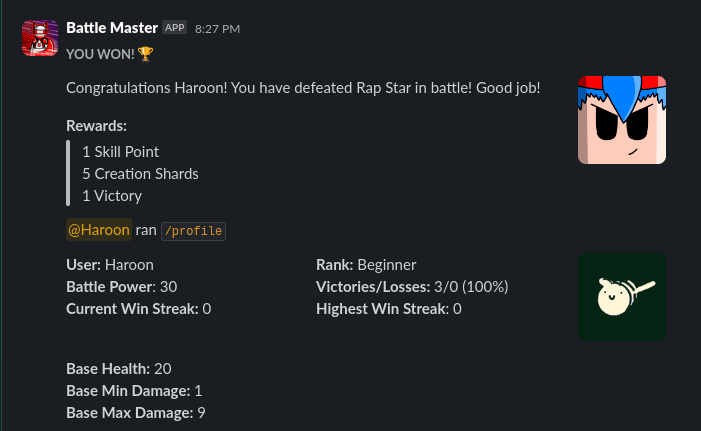Open the Battle Master sender name
Screen dimensions: 701x431
[111, 28]
